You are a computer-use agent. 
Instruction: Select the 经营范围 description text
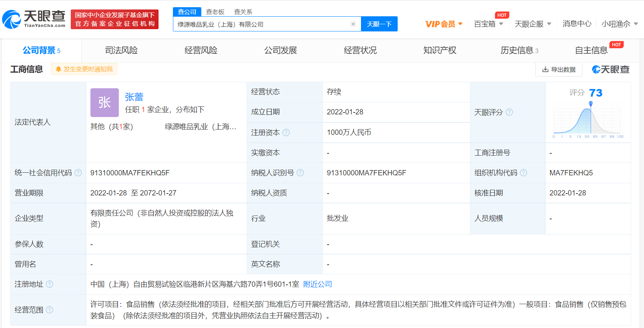(358, 310)
